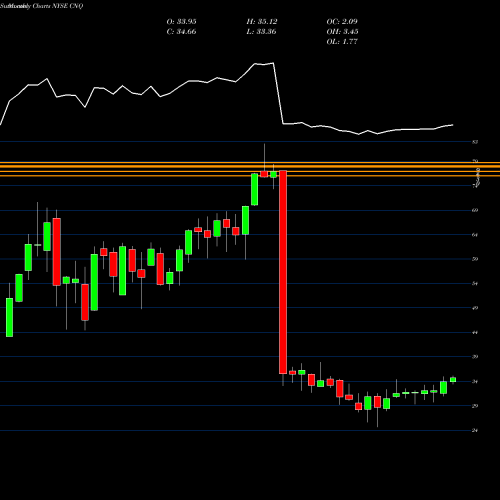Click the 'OC: 2.09' value

342,22
